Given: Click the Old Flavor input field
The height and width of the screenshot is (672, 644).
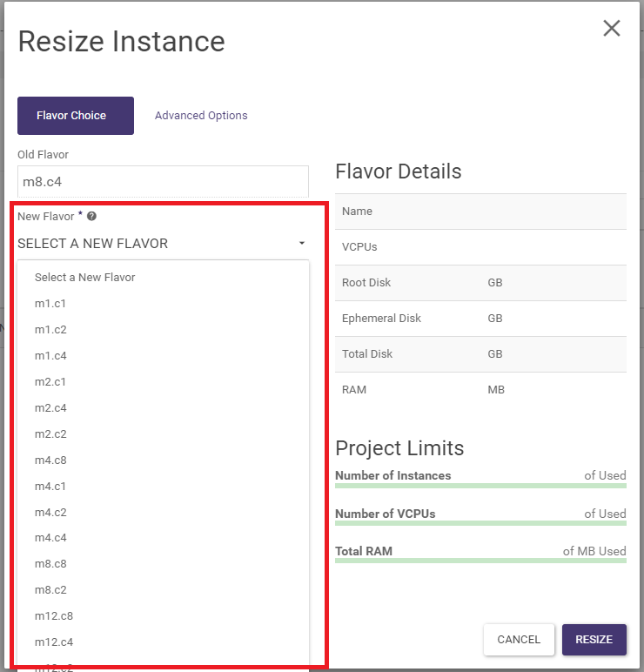Looking at the screenshot, I should pyautogui.click(x=163, y=182).
